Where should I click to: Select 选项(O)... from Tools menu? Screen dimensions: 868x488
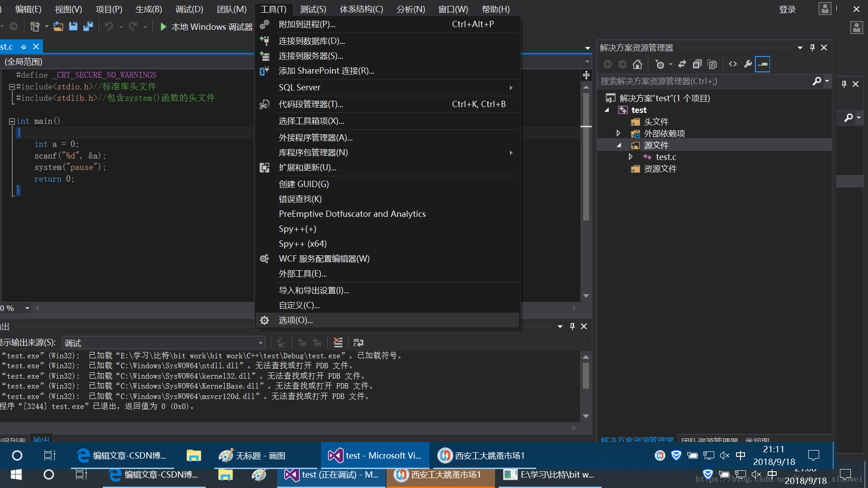click(x=296, y=320)
